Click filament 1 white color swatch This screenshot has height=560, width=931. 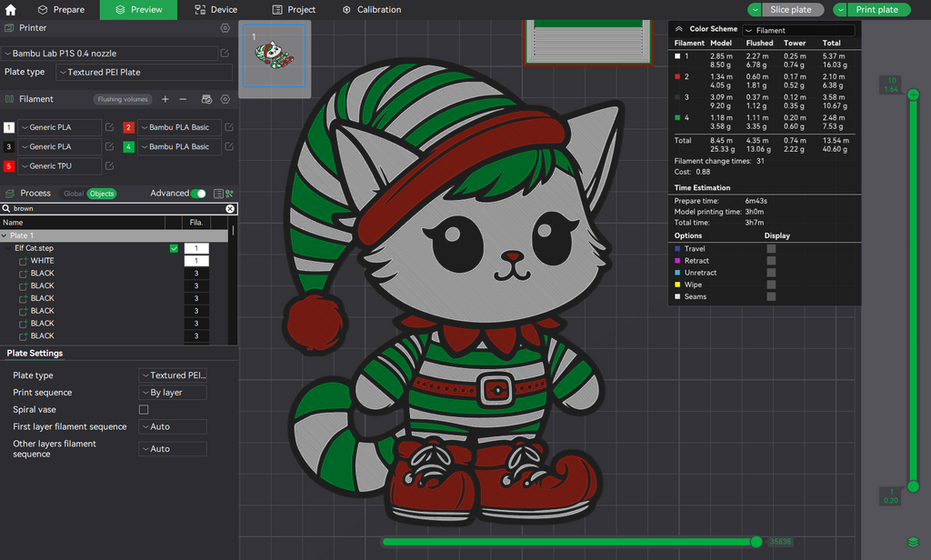coord(9,127)
